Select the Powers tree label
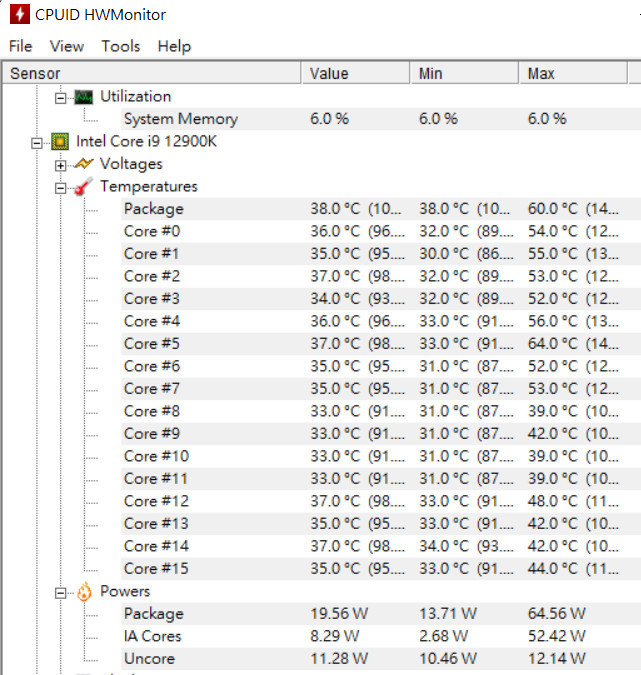Viewport: 641px width, 675px height. (x=125, y=591)
